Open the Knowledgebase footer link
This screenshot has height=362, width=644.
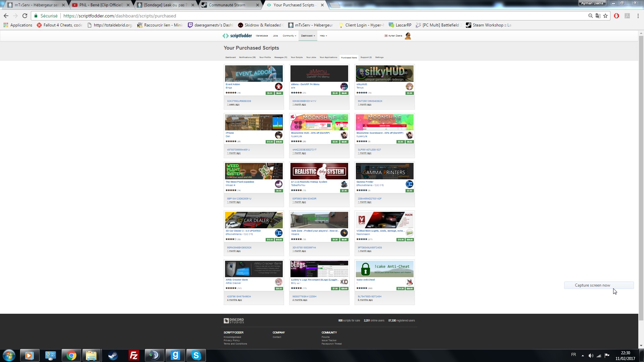click(x=232, y=337)
